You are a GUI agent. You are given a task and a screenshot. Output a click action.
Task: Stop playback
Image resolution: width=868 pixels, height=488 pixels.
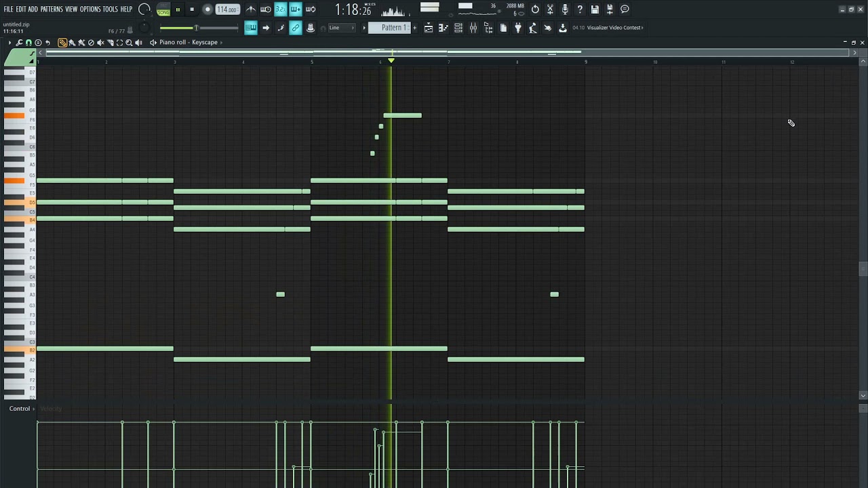192,9
